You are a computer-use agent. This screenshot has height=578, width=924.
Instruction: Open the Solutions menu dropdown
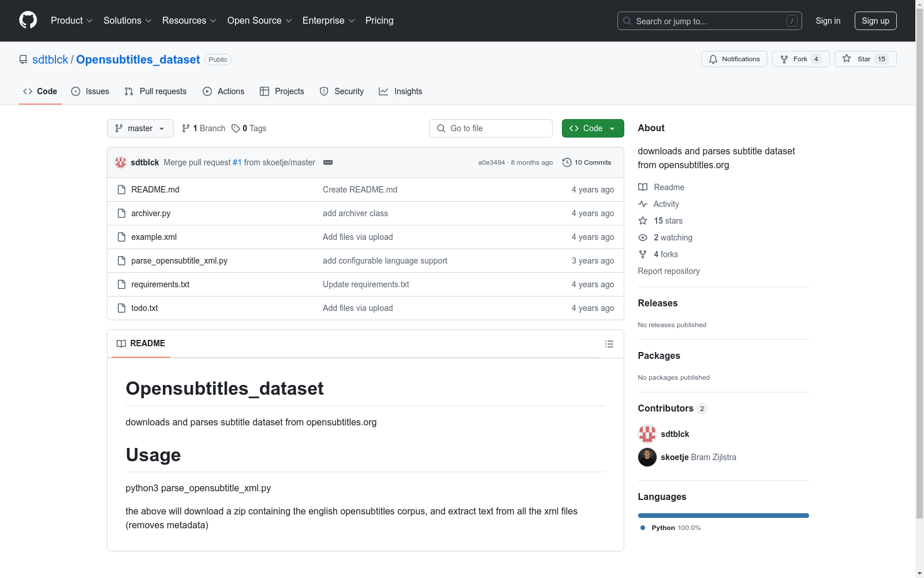click(x=128, y=21)
